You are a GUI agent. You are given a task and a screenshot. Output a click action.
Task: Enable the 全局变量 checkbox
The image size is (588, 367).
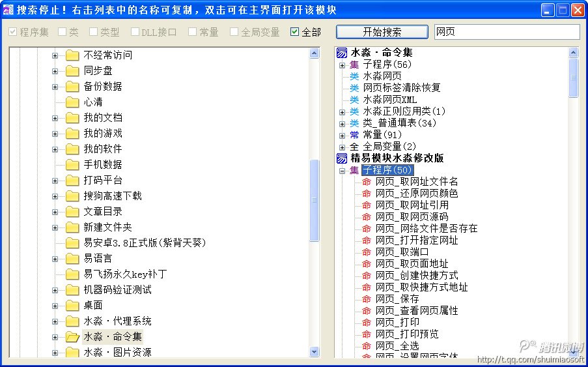click(x=234, y=32)
